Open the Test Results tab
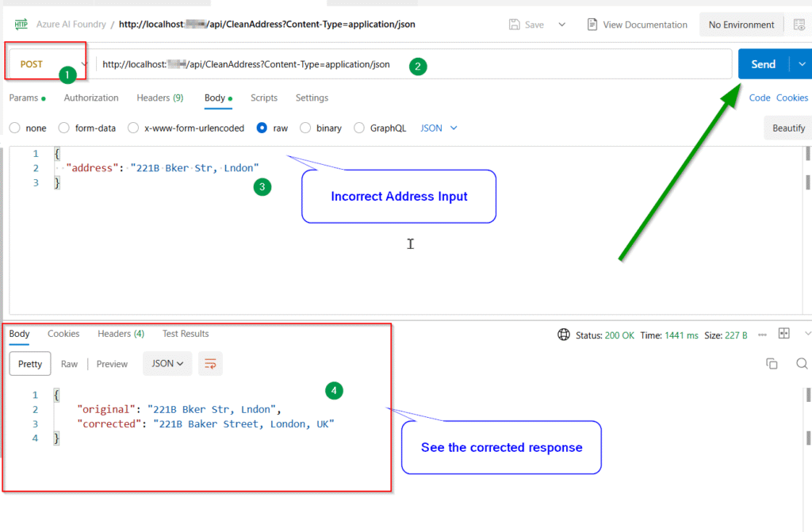The width and height of the screenshot is (812, 532). coord(186,334)
